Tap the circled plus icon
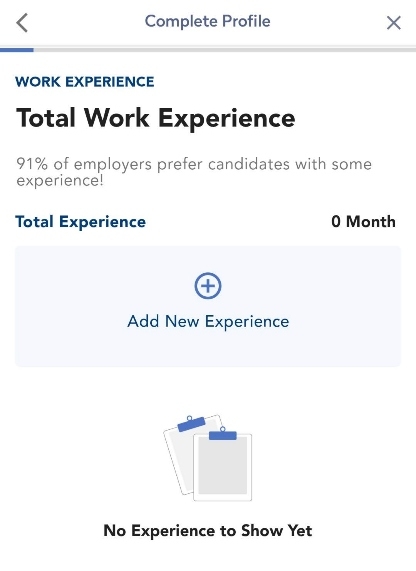 pyautogui.click(x=208, y=286)
